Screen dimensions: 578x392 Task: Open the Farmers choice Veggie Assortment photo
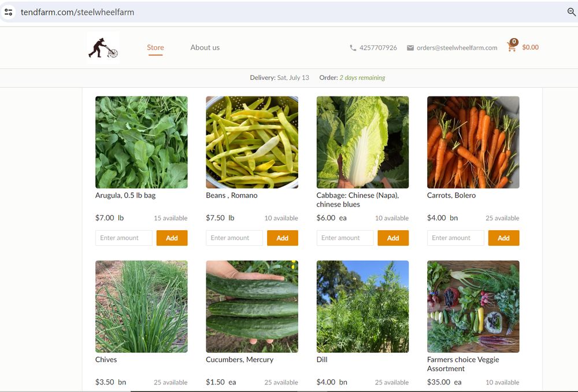click(x=473, y=306)
